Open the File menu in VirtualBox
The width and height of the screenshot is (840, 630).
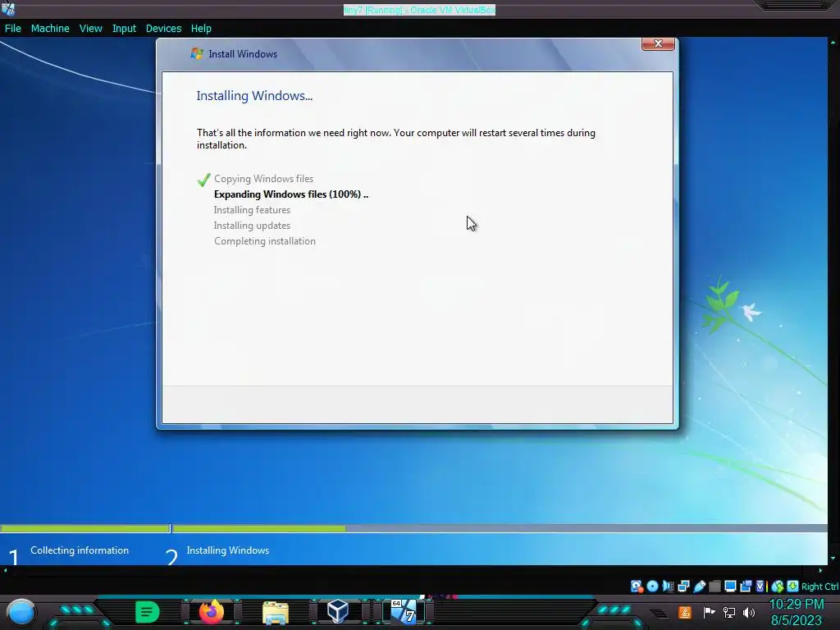tap(13, 29)
